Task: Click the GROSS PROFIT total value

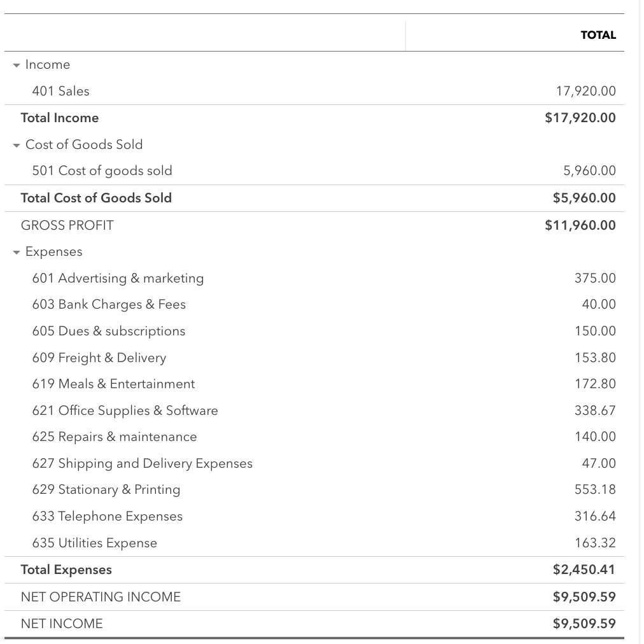Action: 580,225
